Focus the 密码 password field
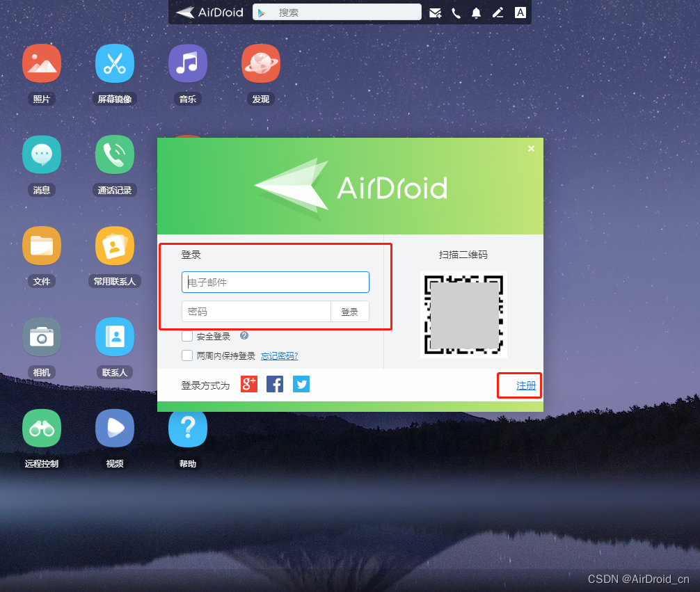Viewport: 700px width, 592px height. click(256, 312)
